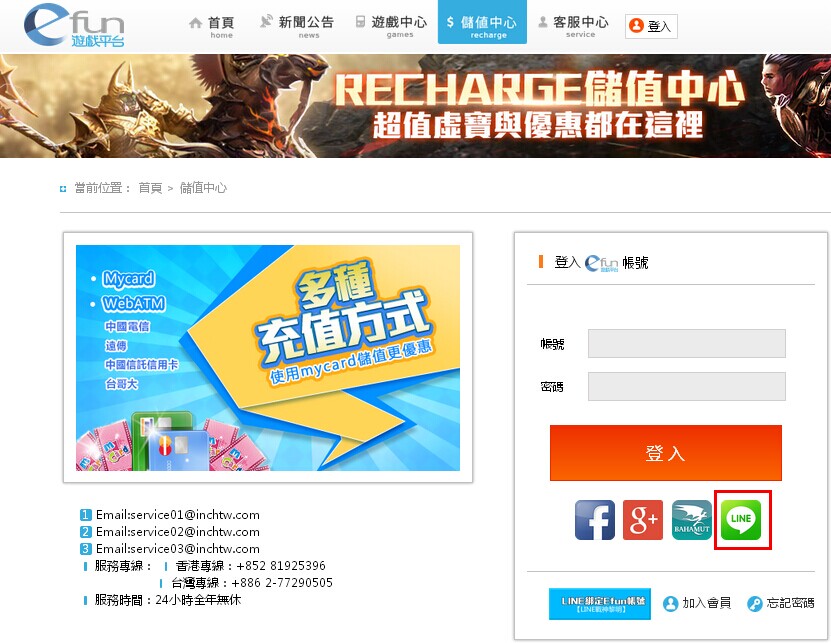Go to 新聞公告 news section
This screenshot has height=643, width=831.
(296, 26)
